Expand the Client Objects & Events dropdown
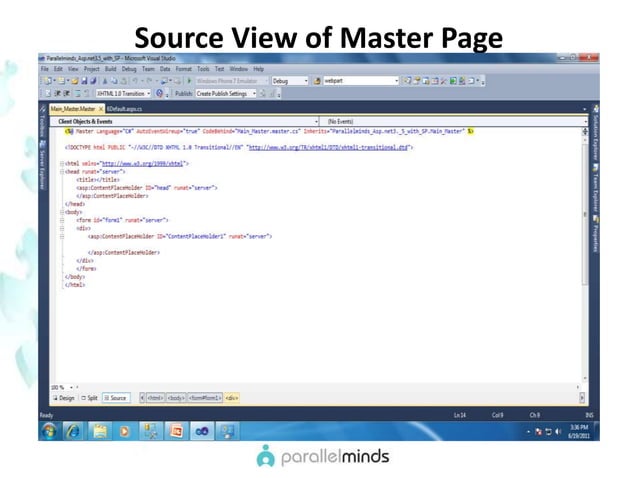 click(185, 121)
